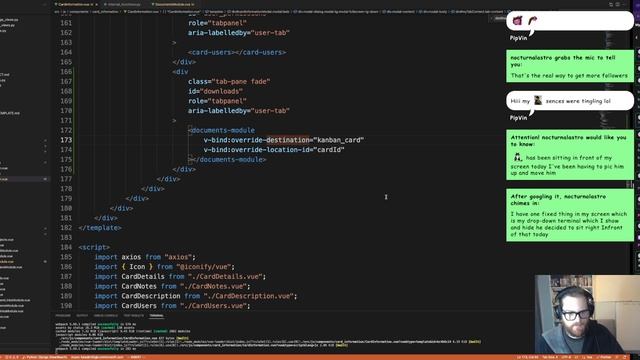Image resolution: width=640 pixels, height=360 pixels.
Task: Open the TEST RESULTS panel tab
Action: [133, 316]
